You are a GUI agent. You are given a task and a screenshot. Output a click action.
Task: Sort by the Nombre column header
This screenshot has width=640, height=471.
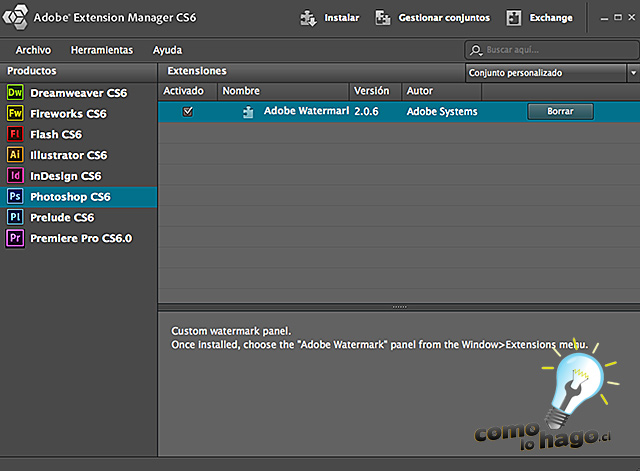(283, 91)
